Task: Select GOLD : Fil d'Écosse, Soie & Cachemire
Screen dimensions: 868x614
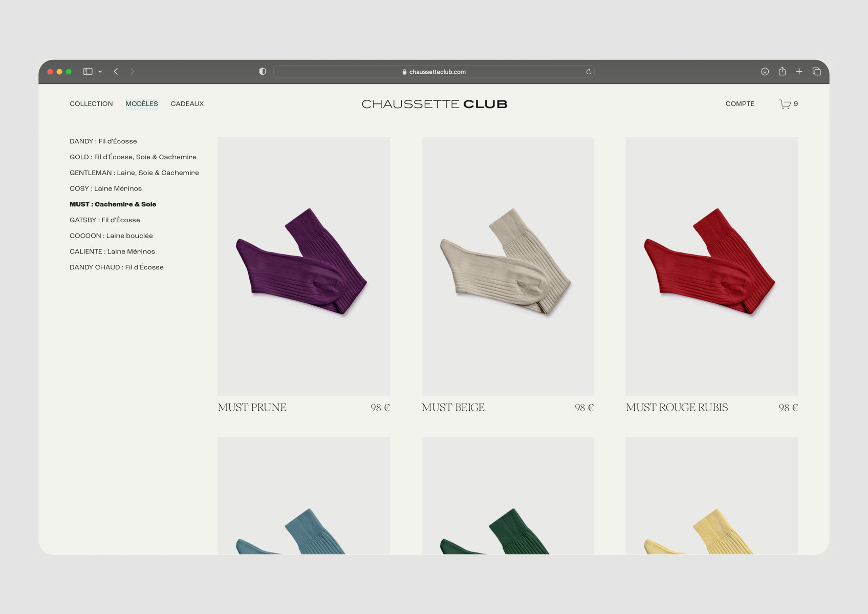Action: [133, 157]
